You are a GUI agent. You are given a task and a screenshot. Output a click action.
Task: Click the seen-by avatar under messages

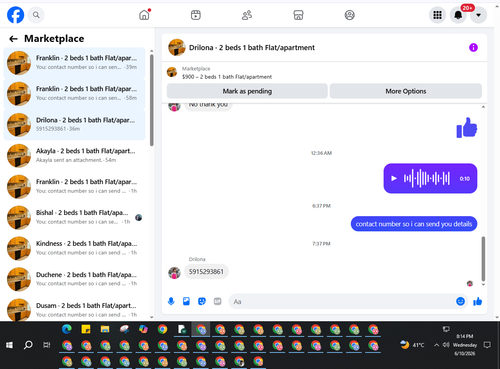470,284
